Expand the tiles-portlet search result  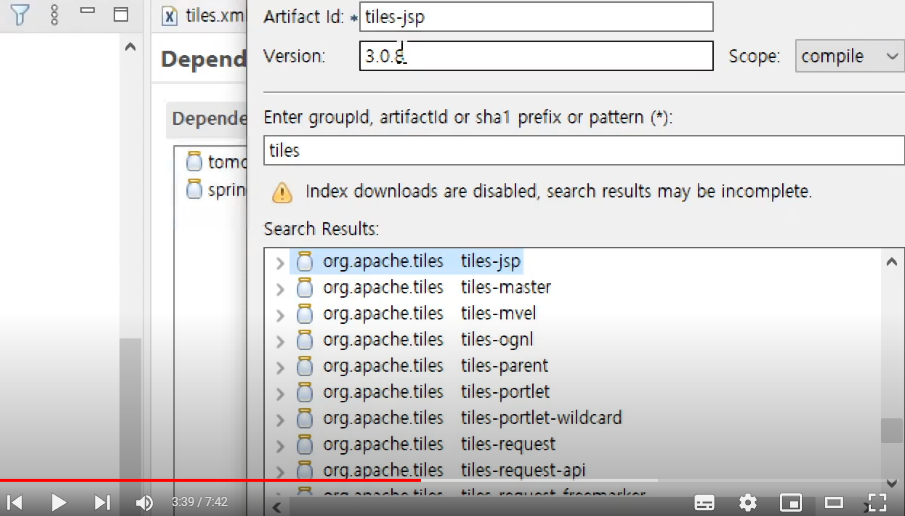[x=280, y=394]
